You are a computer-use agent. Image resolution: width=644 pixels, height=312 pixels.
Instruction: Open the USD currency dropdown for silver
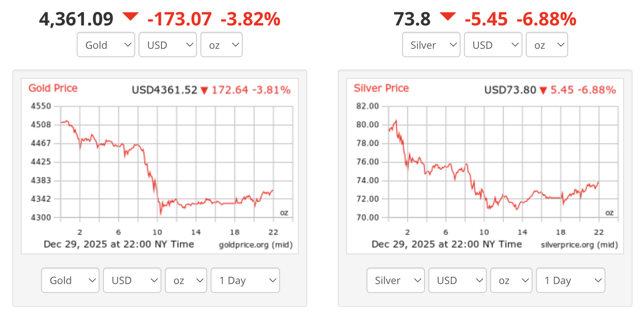(493, 45)
